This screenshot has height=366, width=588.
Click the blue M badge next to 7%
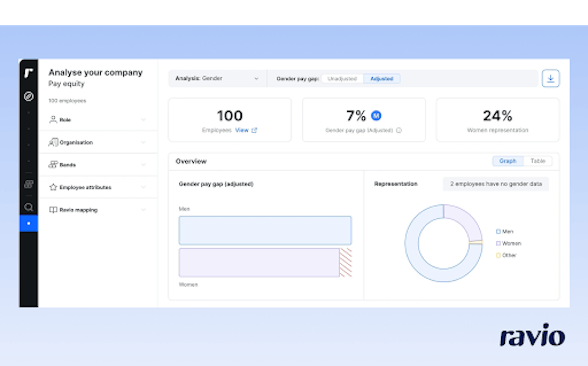(376, 116)
